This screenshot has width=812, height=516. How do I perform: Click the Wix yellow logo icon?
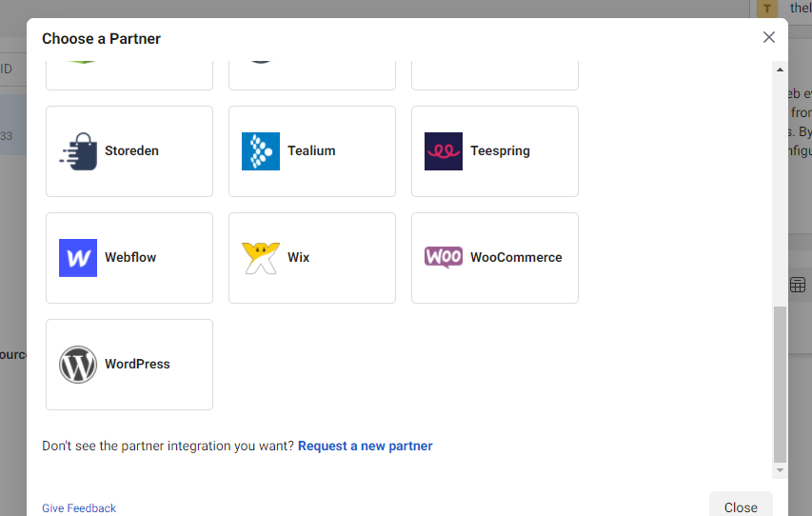pos(261,258)
